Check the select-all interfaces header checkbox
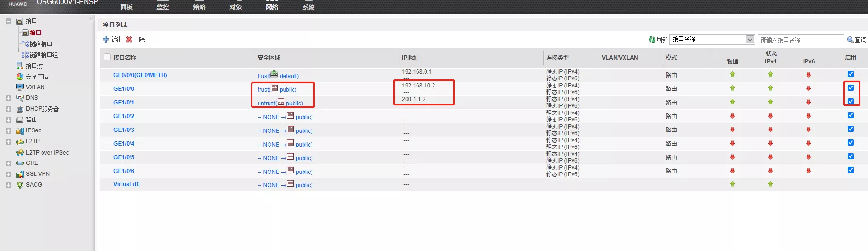868x251 pixels. tap(107, 57)
